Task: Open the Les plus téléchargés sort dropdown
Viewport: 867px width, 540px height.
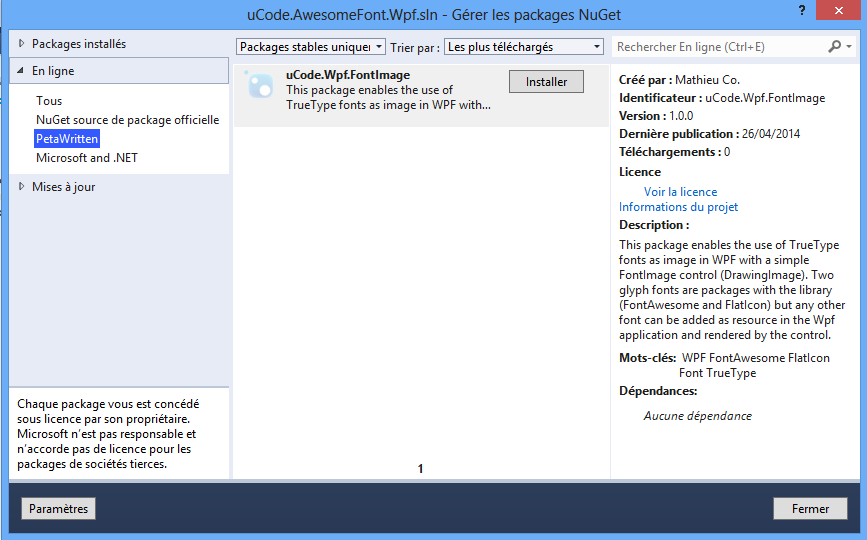Action: click(x=524, y=47)
